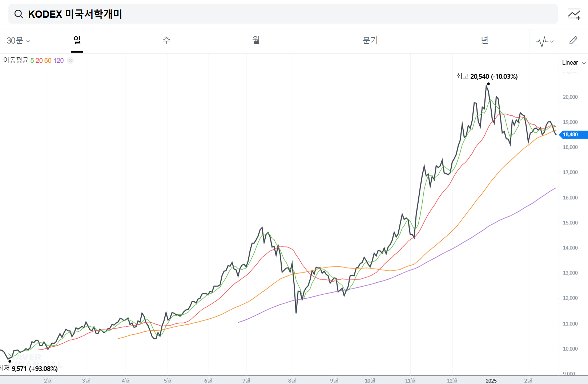Click the 15,000 price axis label
This screenshot has height=384, width=588.
click(570, 223)
